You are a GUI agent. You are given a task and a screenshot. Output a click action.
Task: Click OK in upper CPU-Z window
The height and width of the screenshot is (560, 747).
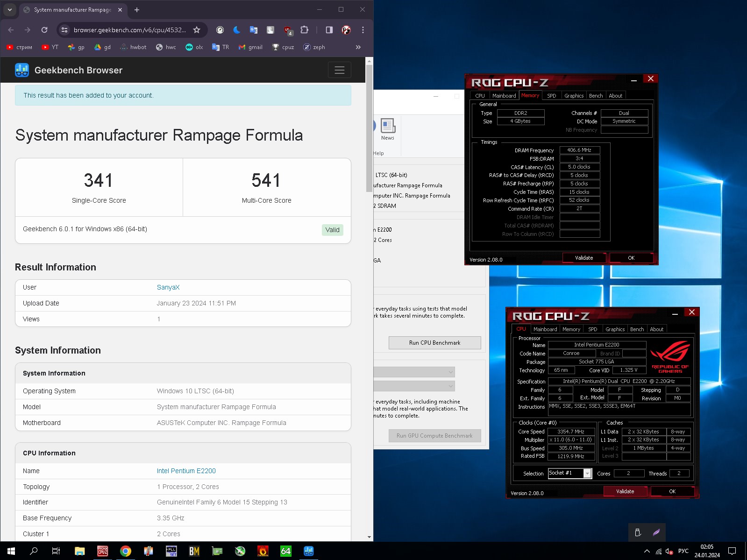(631, 258)
